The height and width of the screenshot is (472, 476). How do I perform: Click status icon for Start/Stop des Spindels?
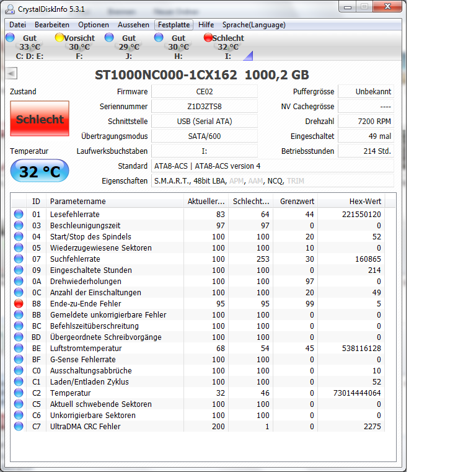(19, 236)
